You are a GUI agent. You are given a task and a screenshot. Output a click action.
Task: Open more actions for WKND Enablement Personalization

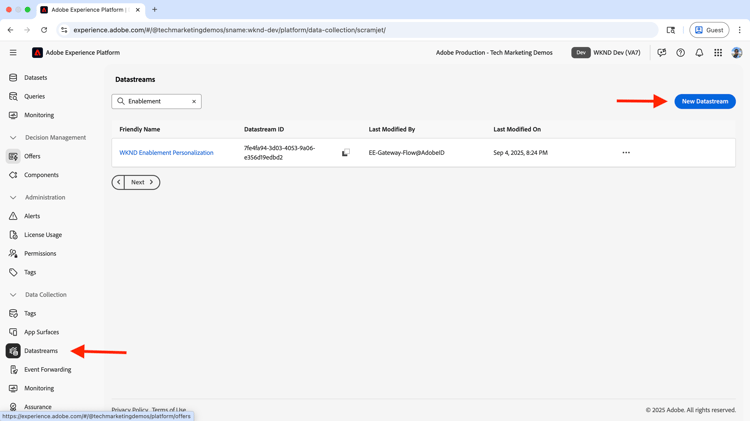click(626, 153)
